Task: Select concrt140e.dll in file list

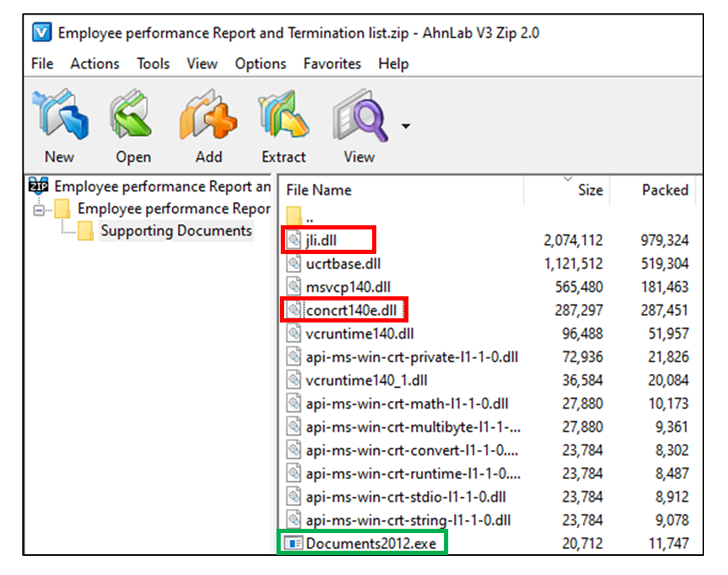Action: pyautogui.click(x=351, y=310)
